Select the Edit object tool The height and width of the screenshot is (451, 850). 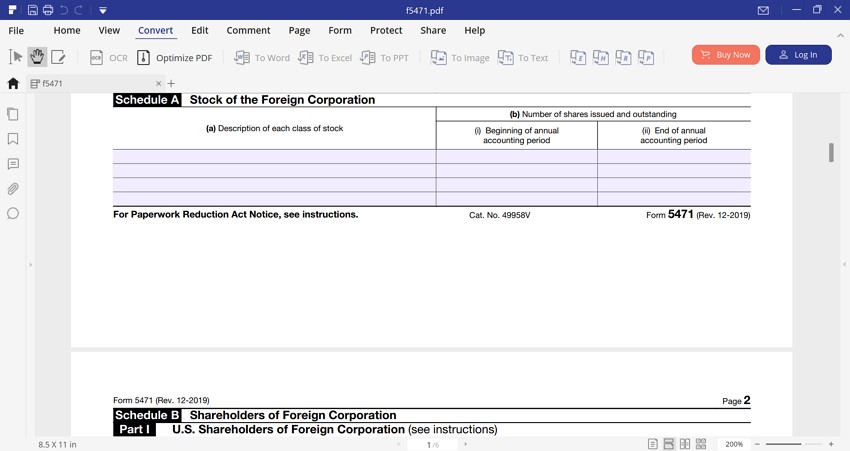tap(58, 56)
